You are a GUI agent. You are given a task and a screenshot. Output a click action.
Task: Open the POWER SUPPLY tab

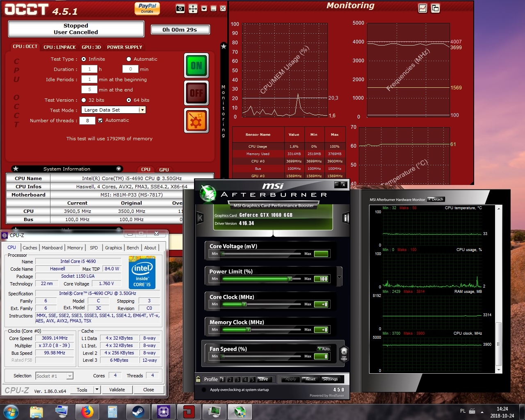click(125, 47)
